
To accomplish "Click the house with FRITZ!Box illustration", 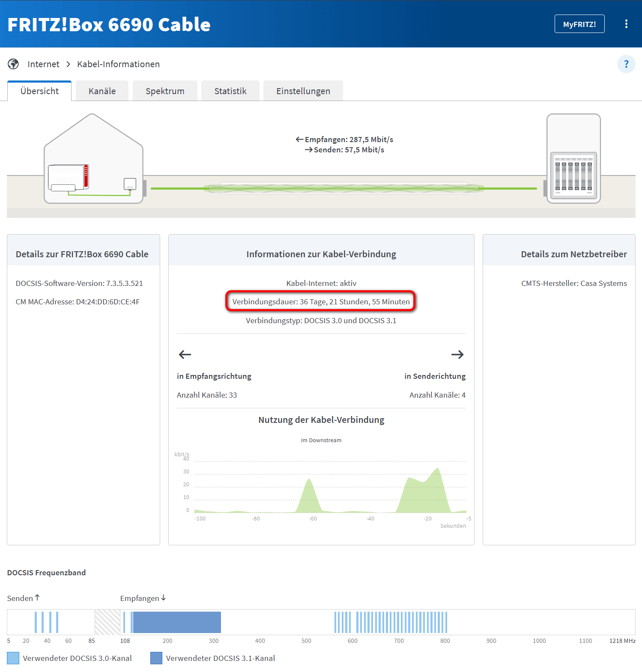I will (93, 158).
